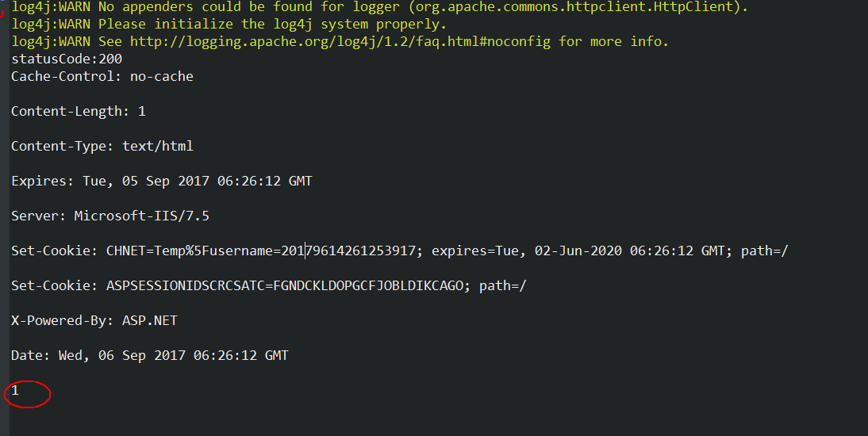The height and width of the screenshot is (436, 868).
Task: Select the Cache-Control: no-cache header line
Action: [102, 76]
